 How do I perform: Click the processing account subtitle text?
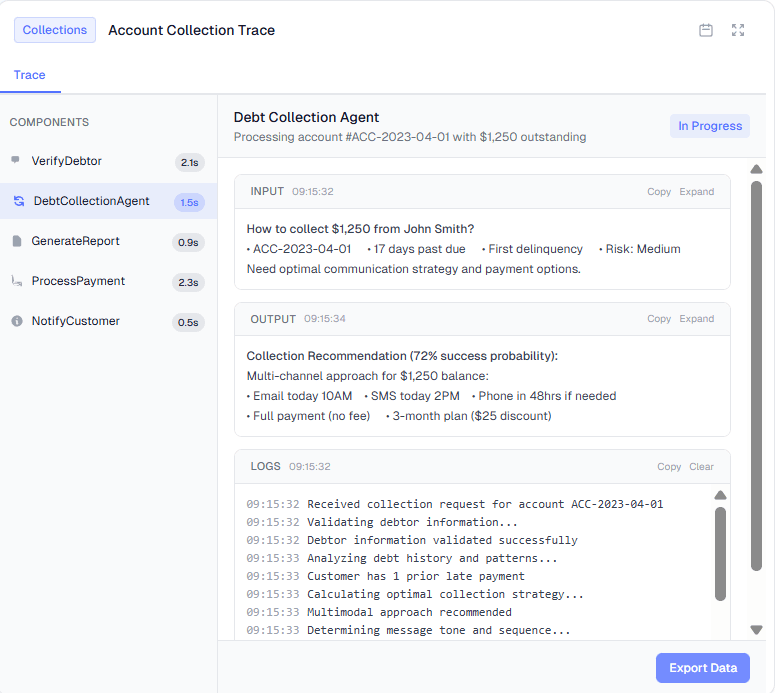tap(410, 137)
